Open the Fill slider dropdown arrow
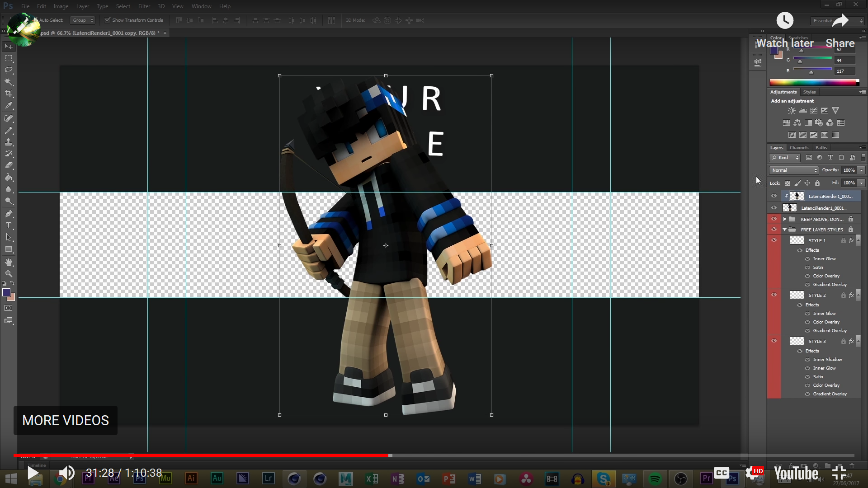This screenshot has width=868, height=488. pos(862,183)
